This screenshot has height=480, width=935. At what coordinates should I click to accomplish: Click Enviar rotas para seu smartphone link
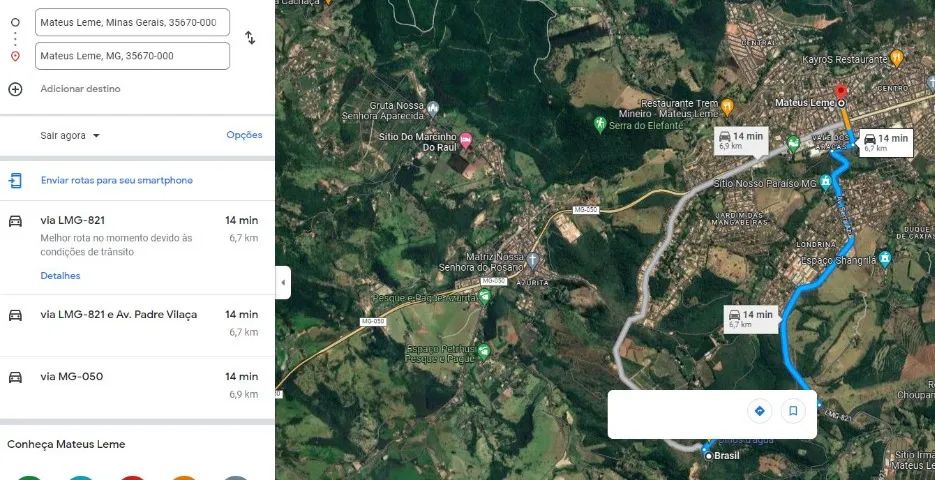pyautogui.click(x=117, y=180)
